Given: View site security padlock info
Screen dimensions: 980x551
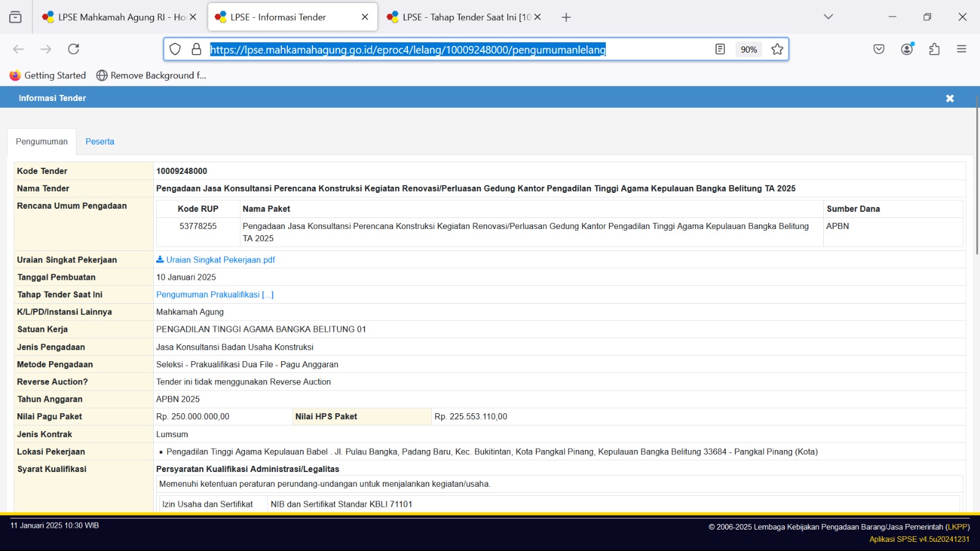Looking at the screenshot, I should click(196, 50).
